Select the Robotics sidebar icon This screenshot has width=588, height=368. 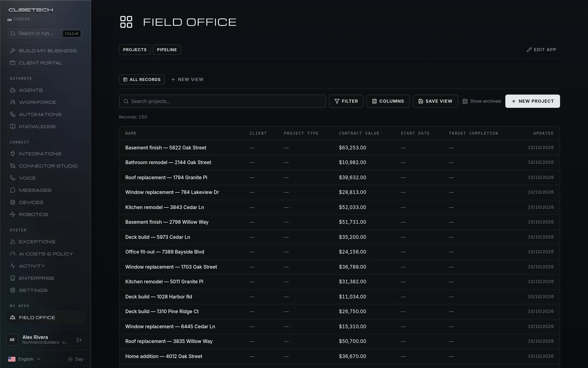12,215
